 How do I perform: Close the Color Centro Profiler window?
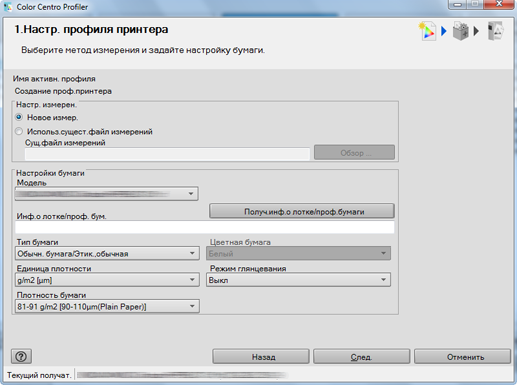[499, 5]
